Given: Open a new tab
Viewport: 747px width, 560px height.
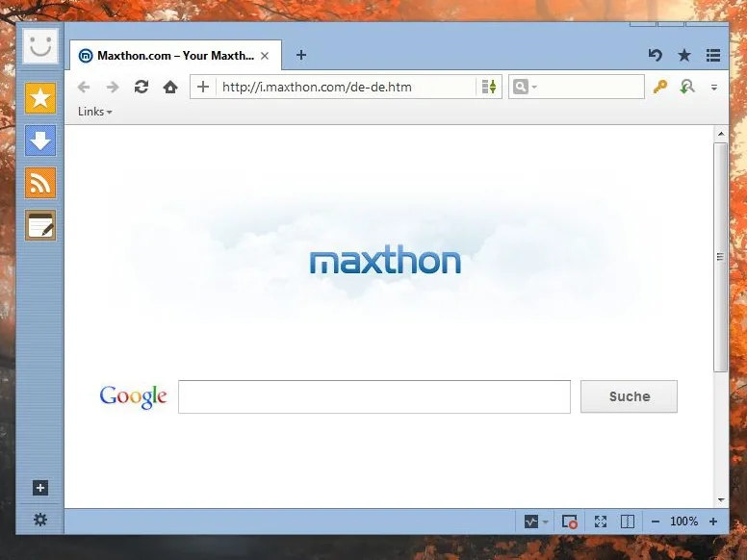Looking at the screenshot, I should 301,55.
